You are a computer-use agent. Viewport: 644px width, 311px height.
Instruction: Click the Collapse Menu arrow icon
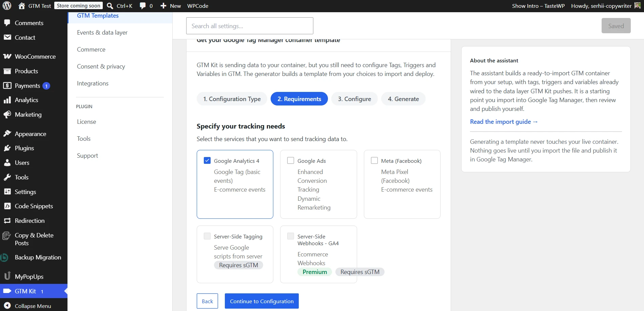point(7,306)
